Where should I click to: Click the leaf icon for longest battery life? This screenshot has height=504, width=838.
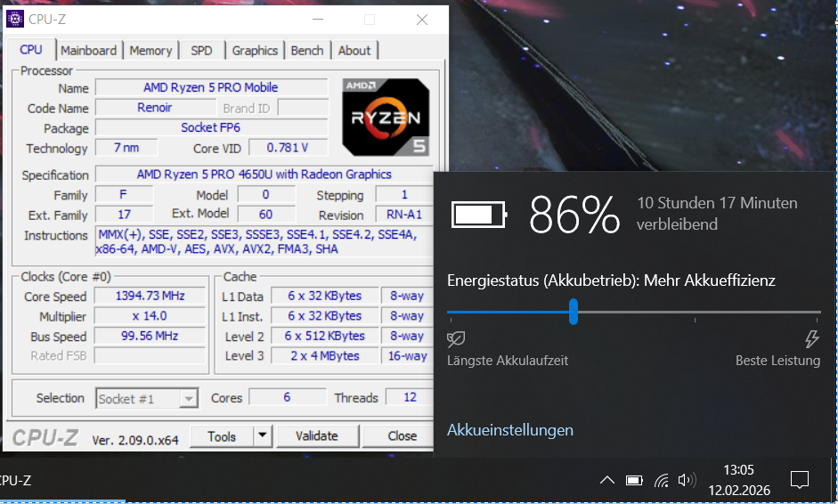[456, 338]
